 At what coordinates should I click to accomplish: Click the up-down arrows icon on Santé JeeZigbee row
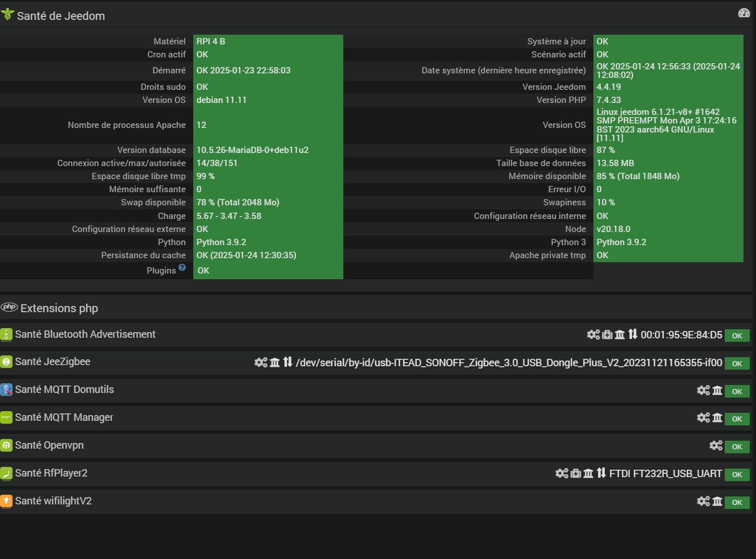[x=288, y=362]
